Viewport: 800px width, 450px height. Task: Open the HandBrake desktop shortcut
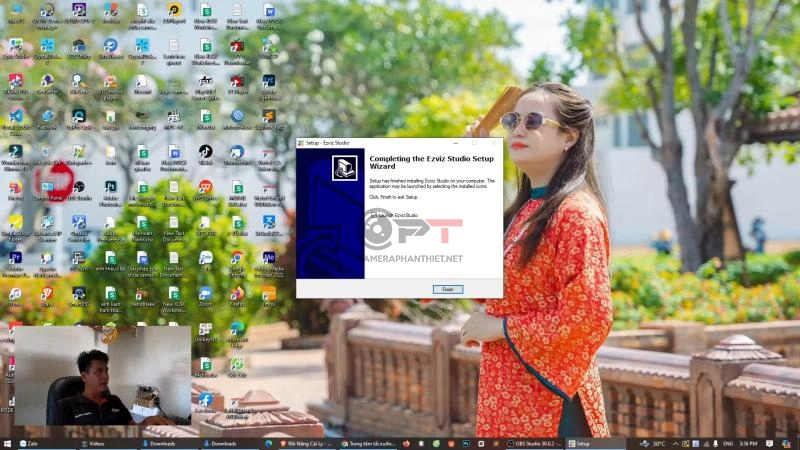point(142,297)
